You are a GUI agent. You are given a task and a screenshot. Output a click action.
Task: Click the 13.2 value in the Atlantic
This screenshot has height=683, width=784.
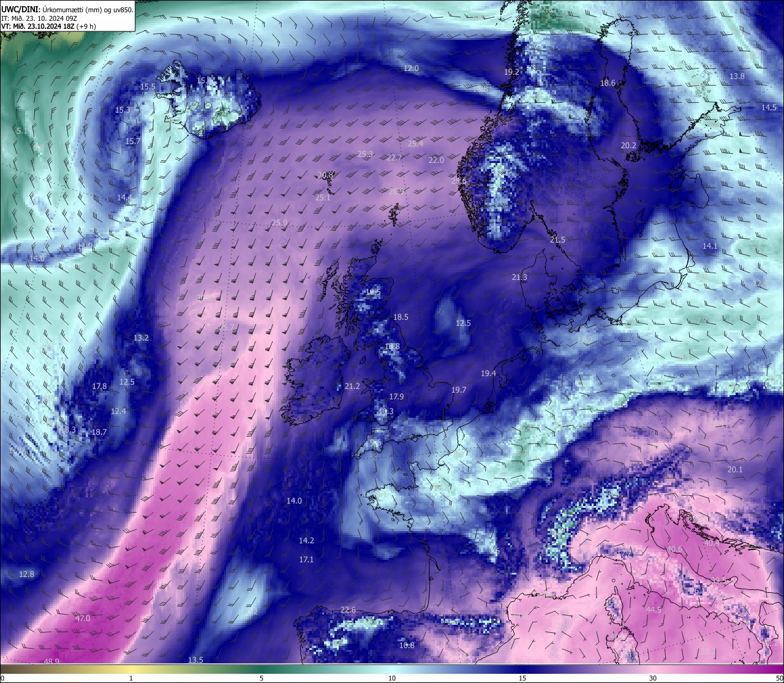141,338
